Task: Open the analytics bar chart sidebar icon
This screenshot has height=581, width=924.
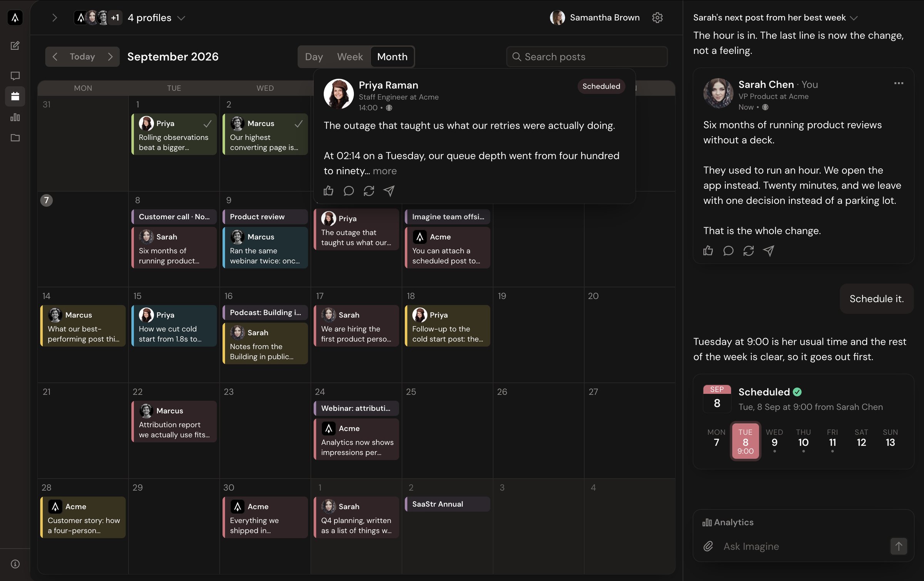Action: click(x=15, y=117)
